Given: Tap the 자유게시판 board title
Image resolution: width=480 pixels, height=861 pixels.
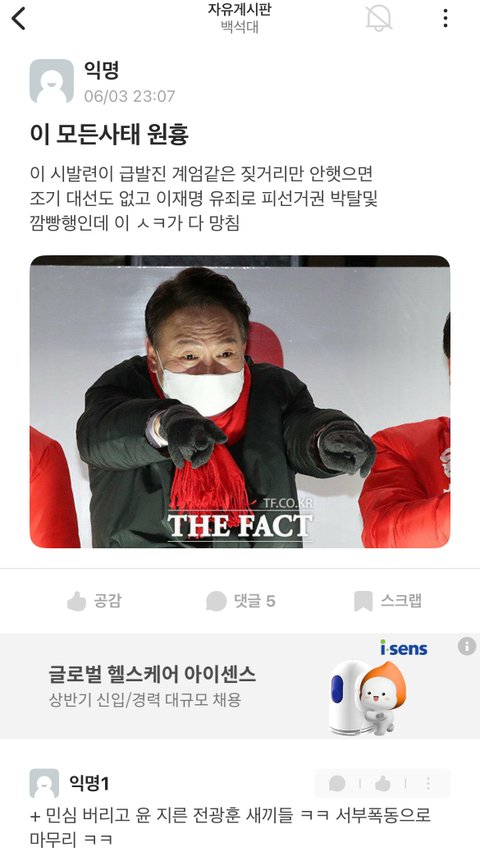Looking at the screenshot, I should [239, 9].
